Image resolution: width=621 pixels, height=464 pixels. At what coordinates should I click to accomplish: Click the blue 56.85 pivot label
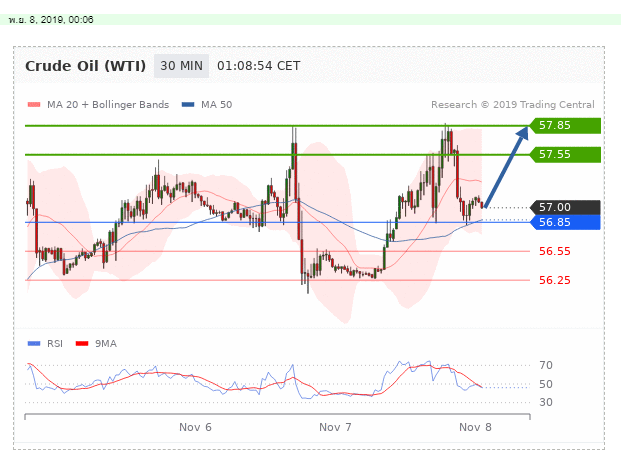tap(565, 222)
